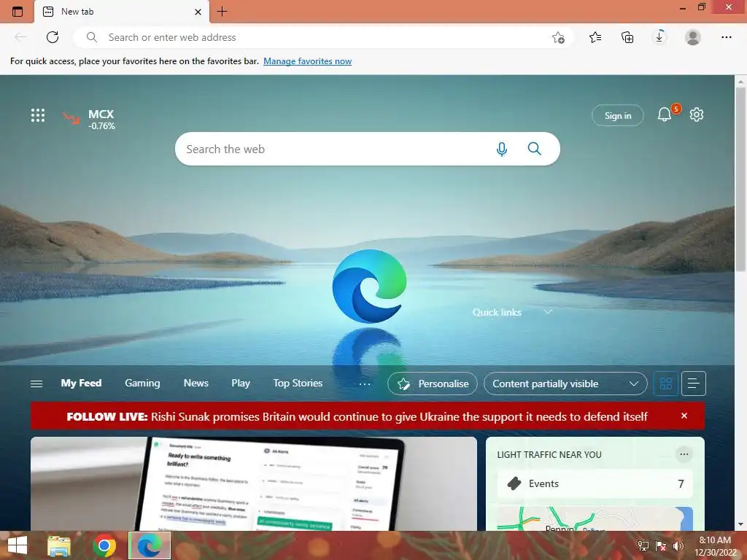Open the traffic map preview

point(595,518)
